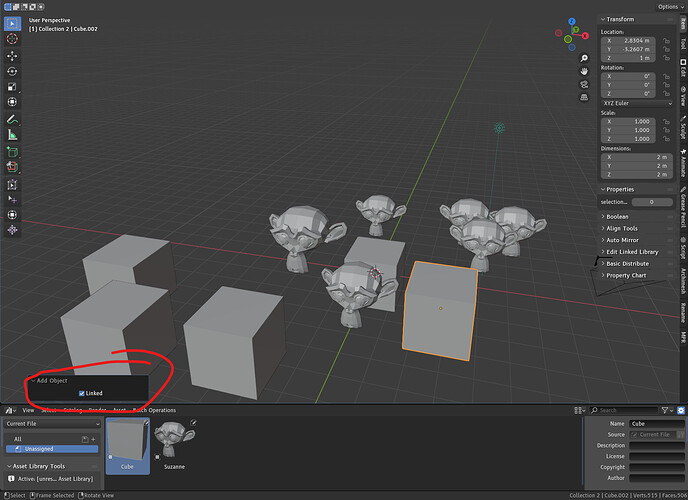Click the Scale Y value field
This screenshot has height=500, width=688.
(628, 130)
